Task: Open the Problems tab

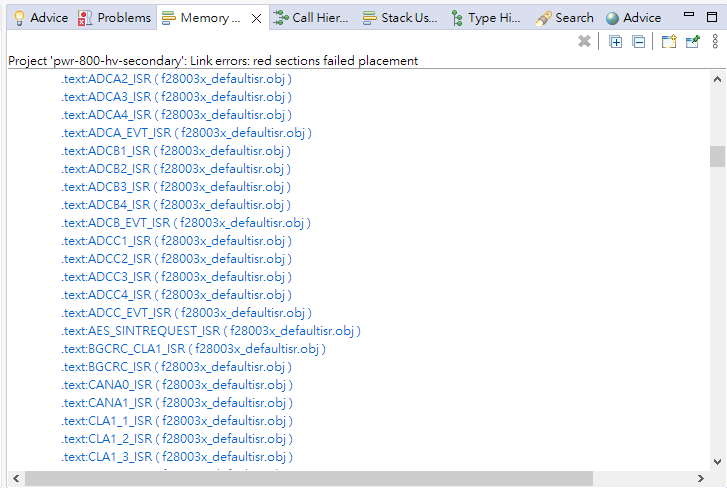Action: [115, 18]
